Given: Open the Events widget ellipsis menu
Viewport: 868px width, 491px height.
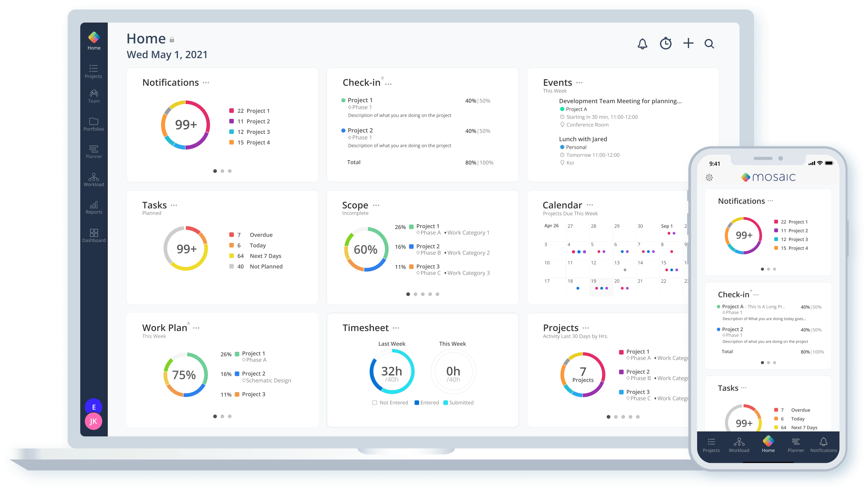Looking at the screenshot, I should (580, 83).
